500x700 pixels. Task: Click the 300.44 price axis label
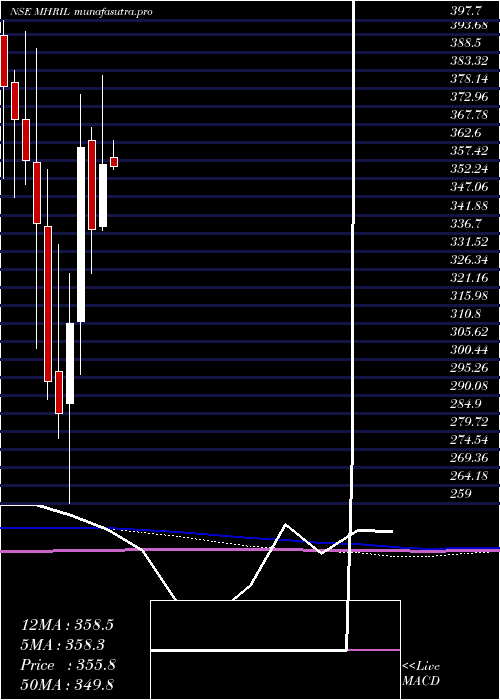pyautogui.click(x=469, y=349)
